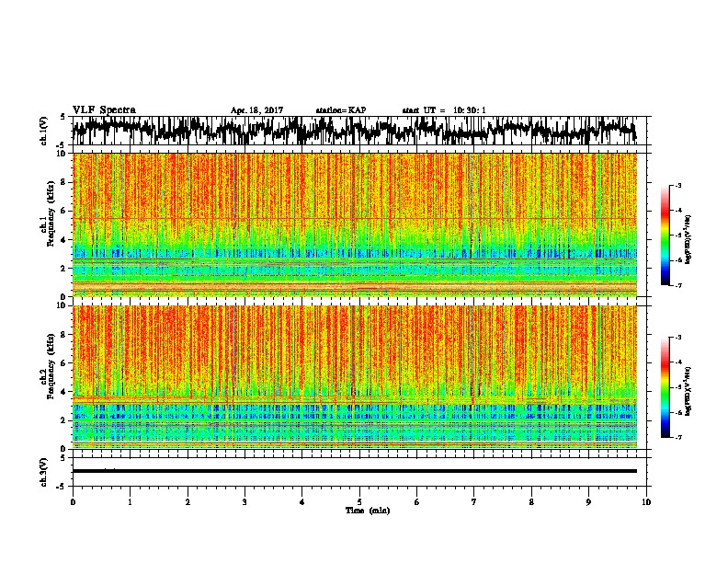Click the ch.2 color scale bar
This screenshot has height=563, width=728.
(665, 387)
